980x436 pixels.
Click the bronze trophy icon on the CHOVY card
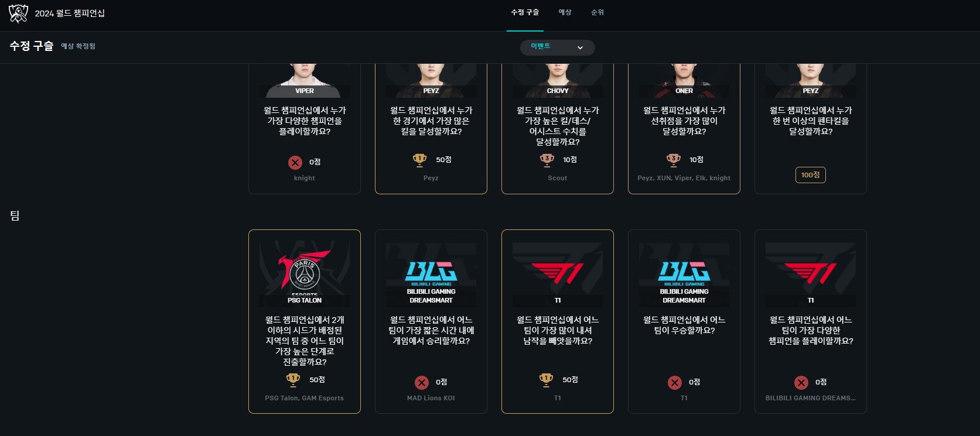point(547,160)
